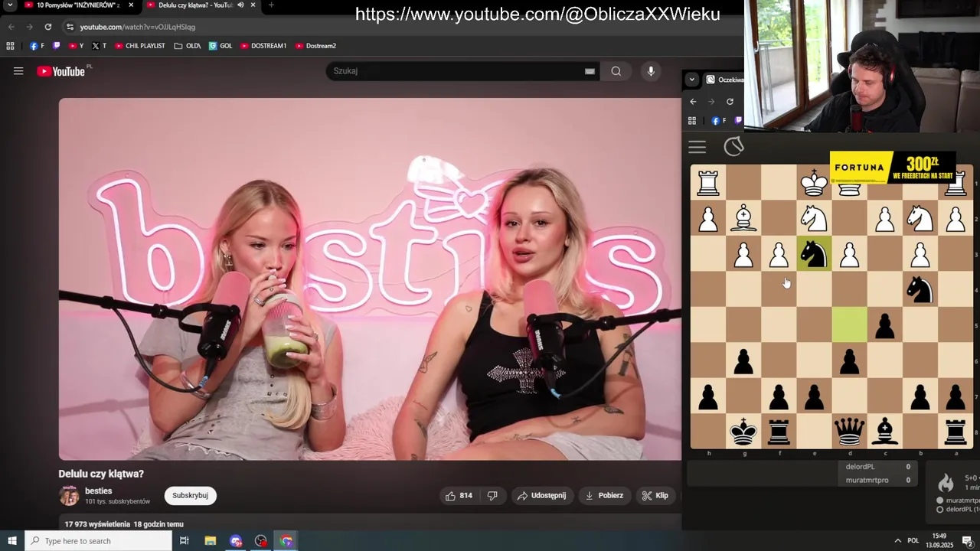Go back in the main browser
Viewport: 980px width, 551px height.
[x=11, y=27]
